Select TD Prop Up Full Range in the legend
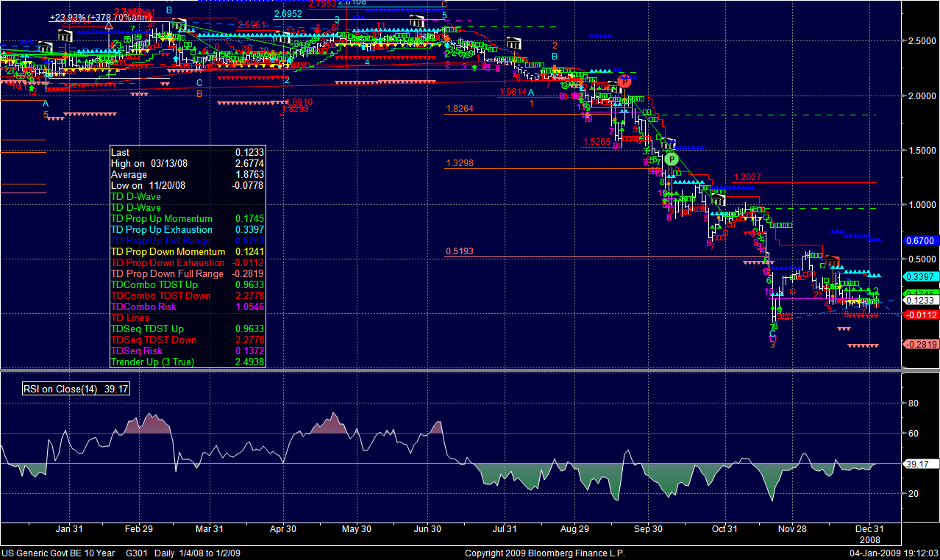Screen dimensions: 940x560 coord(187,240)
